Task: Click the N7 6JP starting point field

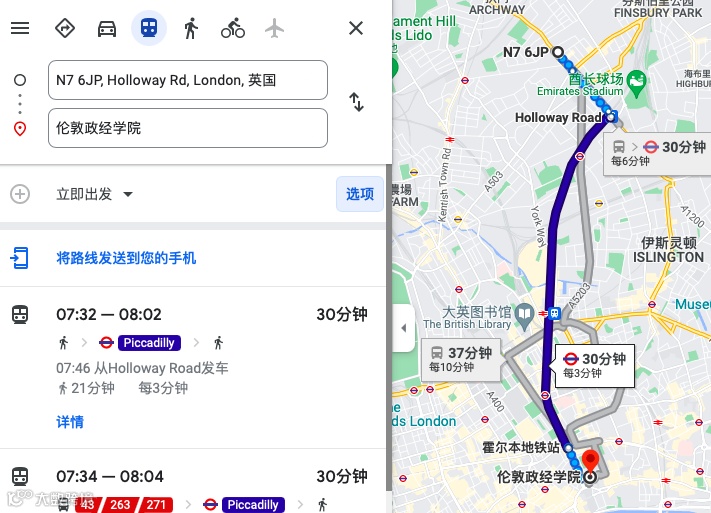Action: click(x=188, y=80)
